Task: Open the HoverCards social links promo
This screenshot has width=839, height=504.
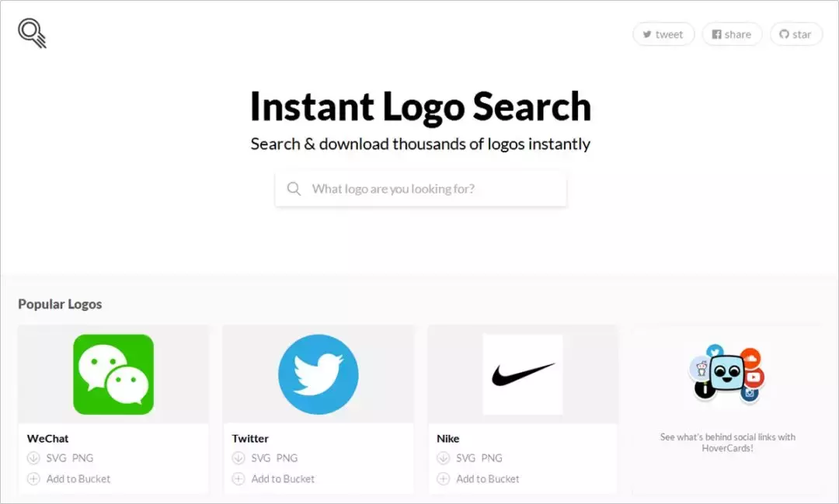Action: point(727,398)
